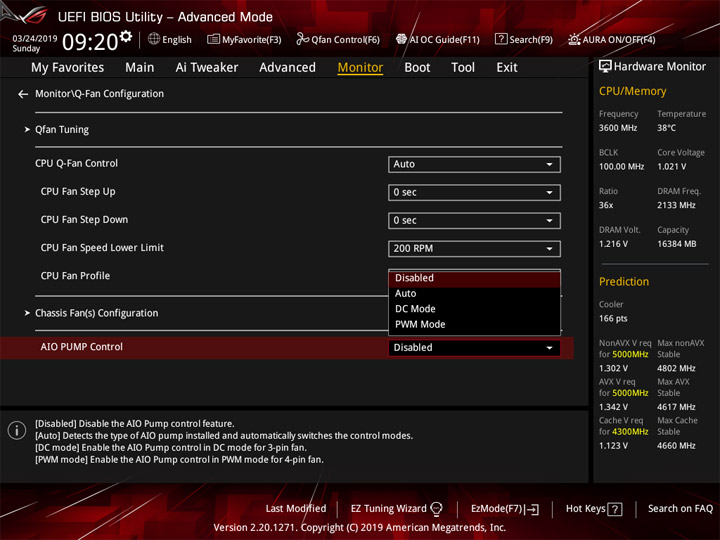Click the Hardware Monitor display icon
Screen dimensions: 720x540
(x=605, y=67)
